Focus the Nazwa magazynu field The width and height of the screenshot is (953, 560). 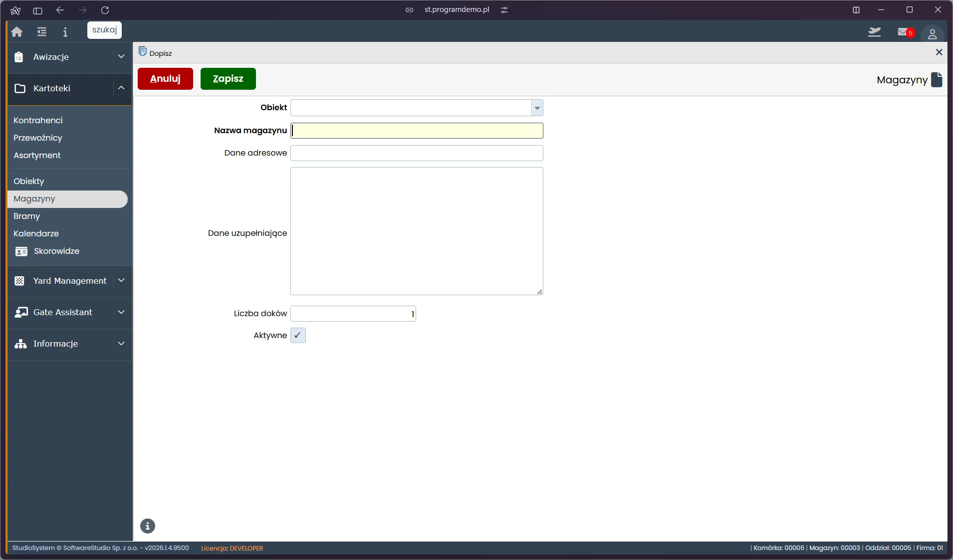coord(417,131)
